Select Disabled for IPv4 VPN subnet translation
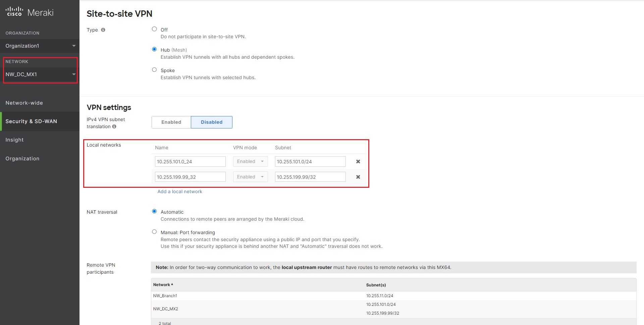This screenshot has height=325, width=644. [x=211, y=122]
